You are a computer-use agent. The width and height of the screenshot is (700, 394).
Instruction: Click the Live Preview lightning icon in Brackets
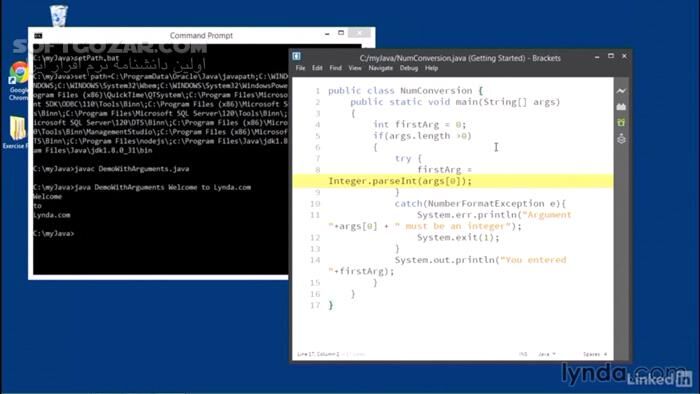tap(621, 91)
